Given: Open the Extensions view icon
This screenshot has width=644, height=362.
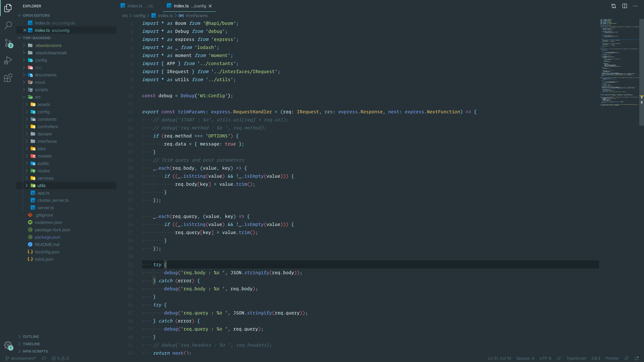Looking at the screenshot, I should [8, 78].
